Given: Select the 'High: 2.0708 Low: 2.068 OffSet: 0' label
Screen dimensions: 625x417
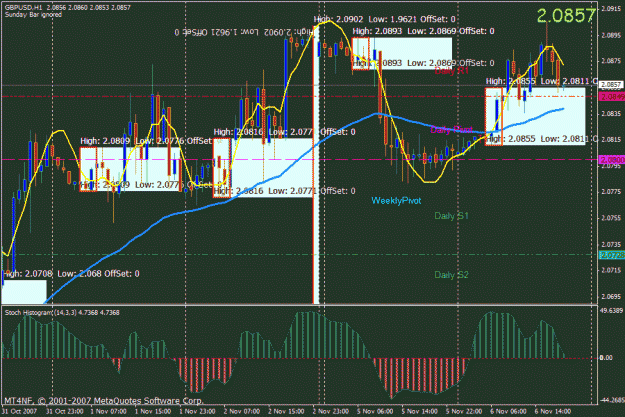Looking at the screenshot, I should pyautogui.click(x=71, y=273).
